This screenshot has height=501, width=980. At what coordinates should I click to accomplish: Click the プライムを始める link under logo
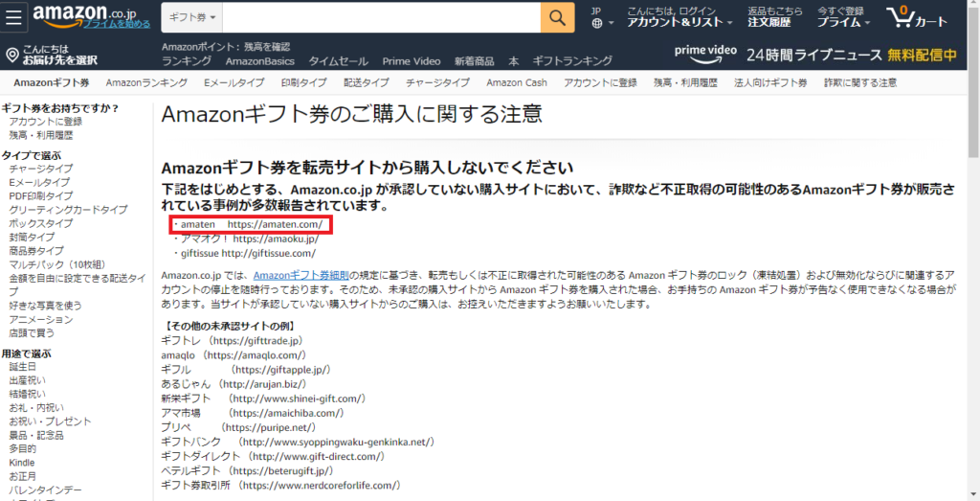117,24
